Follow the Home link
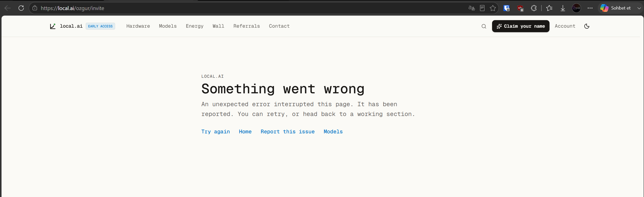Image resolution: width=644 pixels, height=197 pixels. (245, 132)
